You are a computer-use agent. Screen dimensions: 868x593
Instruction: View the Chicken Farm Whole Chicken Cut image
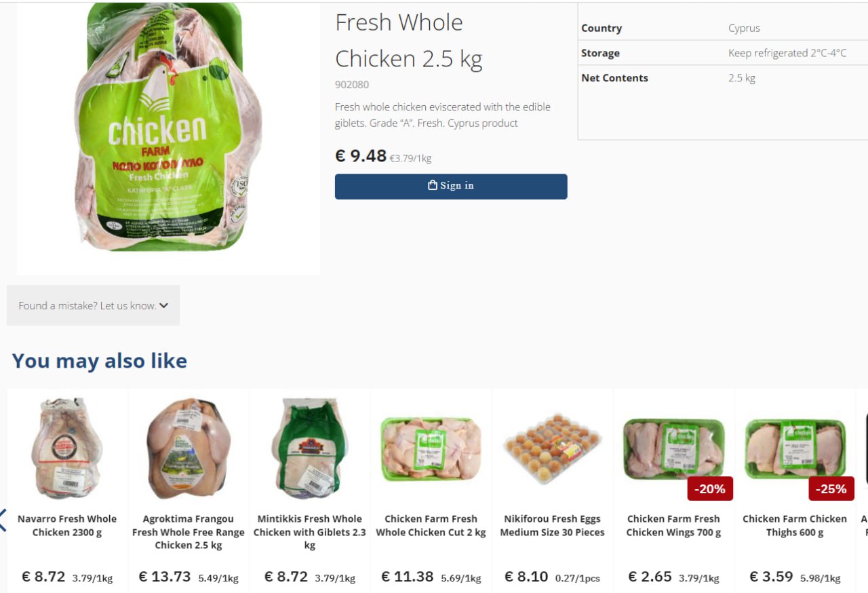coord(431,449)
